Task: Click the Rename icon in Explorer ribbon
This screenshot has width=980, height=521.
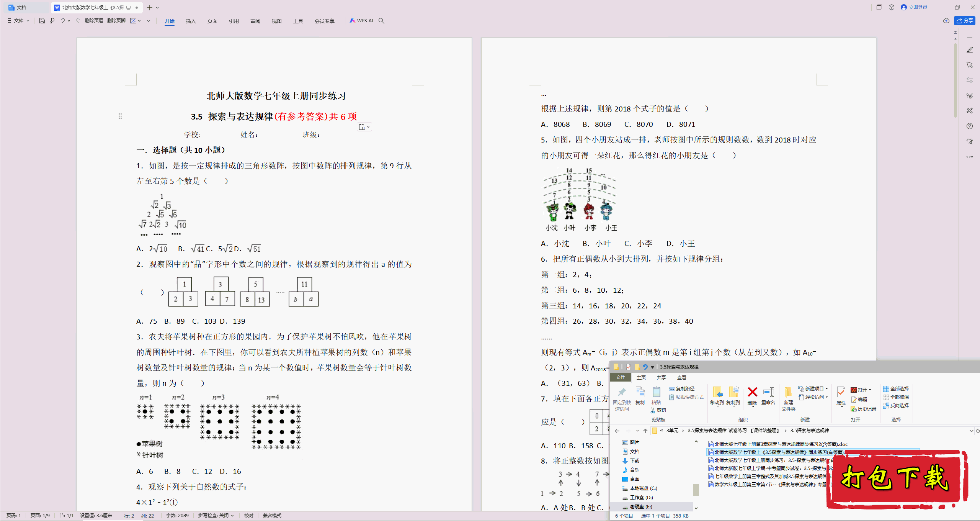Action: [768, 392]
